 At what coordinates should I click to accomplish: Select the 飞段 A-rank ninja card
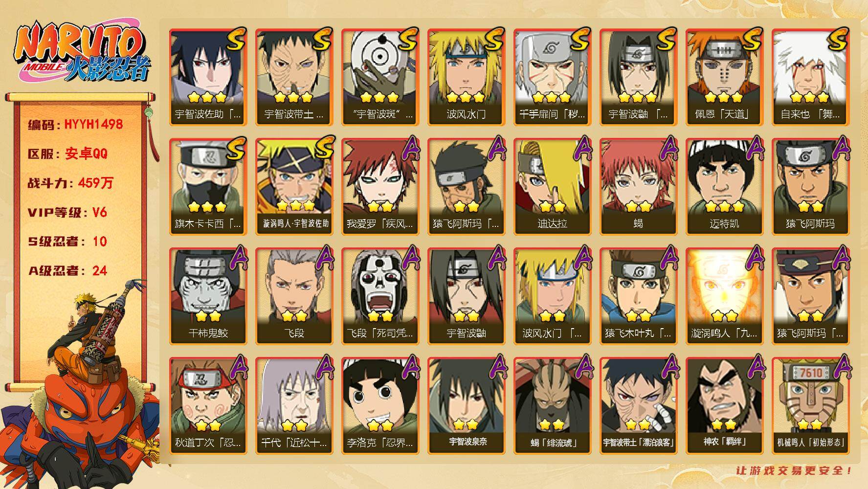pyautogui.click(x=294, y=296)
